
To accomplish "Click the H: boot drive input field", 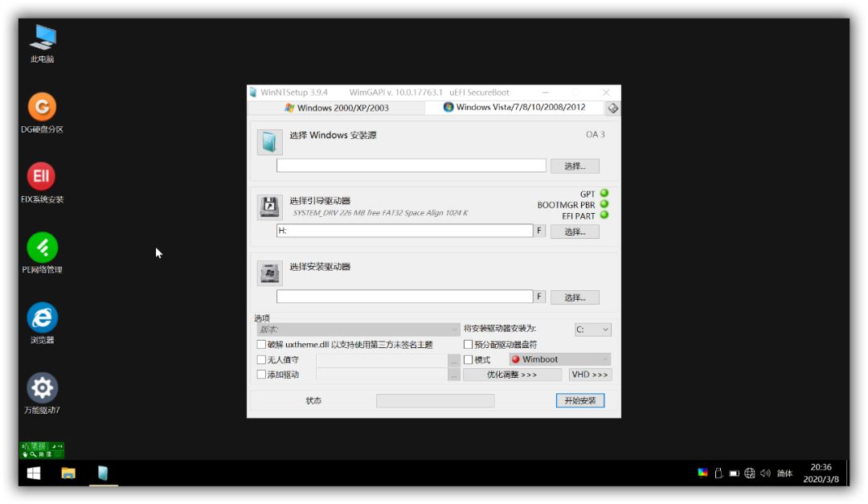I will (x=402, y=231).
